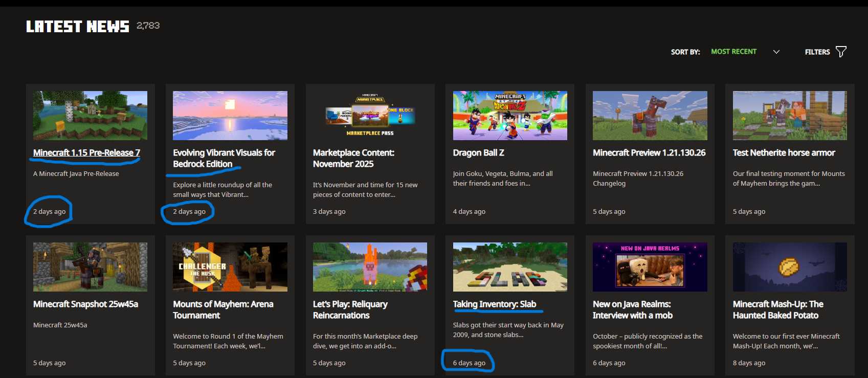This screenshot has width=868, height=378.
Task: Click the baked potato thumbnail image
Action: 789,267
